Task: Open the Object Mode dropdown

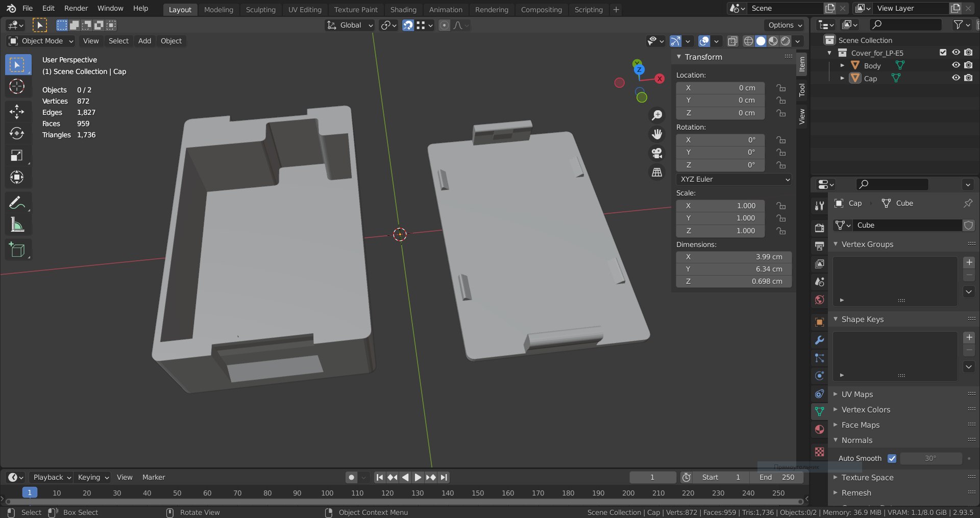Action: point(42,41)
